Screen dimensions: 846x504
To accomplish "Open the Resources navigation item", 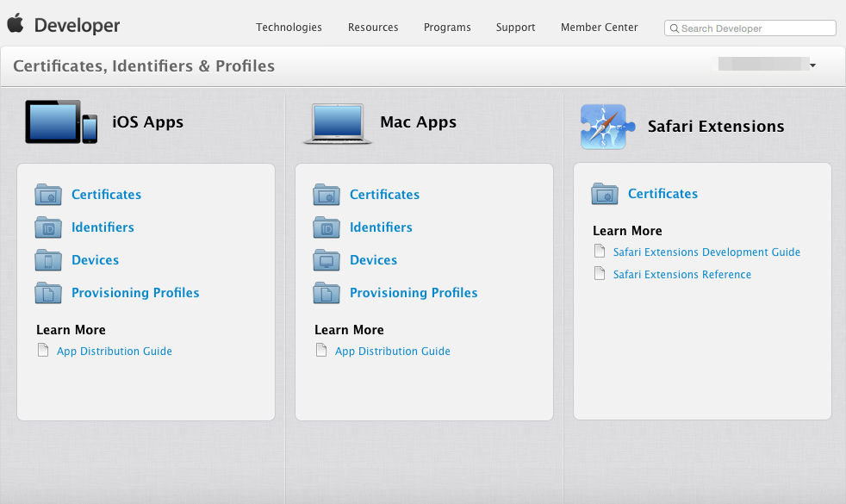I will (x=373, y=28).
